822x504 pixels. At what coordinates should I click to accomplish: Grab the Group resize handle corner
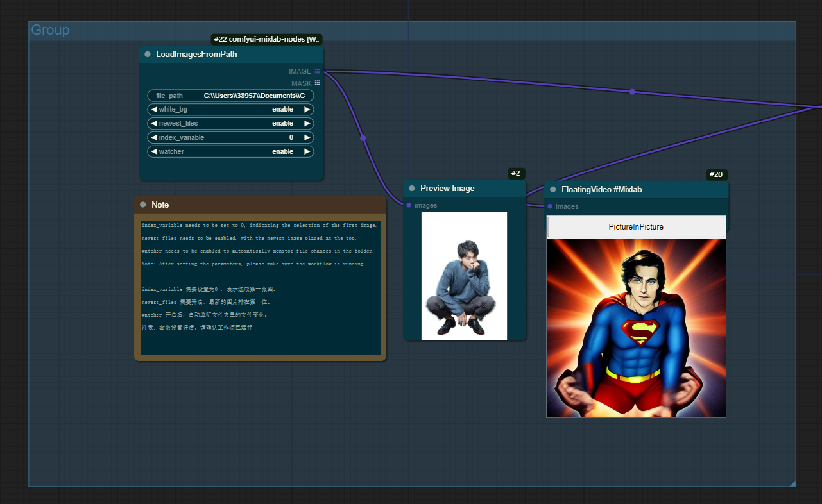click(x=792, y=483)
